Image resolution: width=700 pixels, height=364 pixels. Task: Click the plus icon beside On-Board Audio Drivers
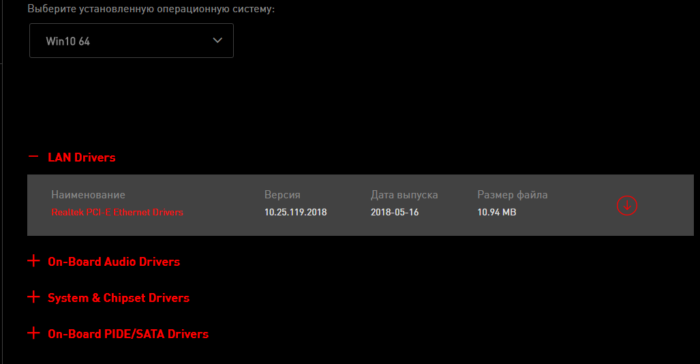[33, 261]
